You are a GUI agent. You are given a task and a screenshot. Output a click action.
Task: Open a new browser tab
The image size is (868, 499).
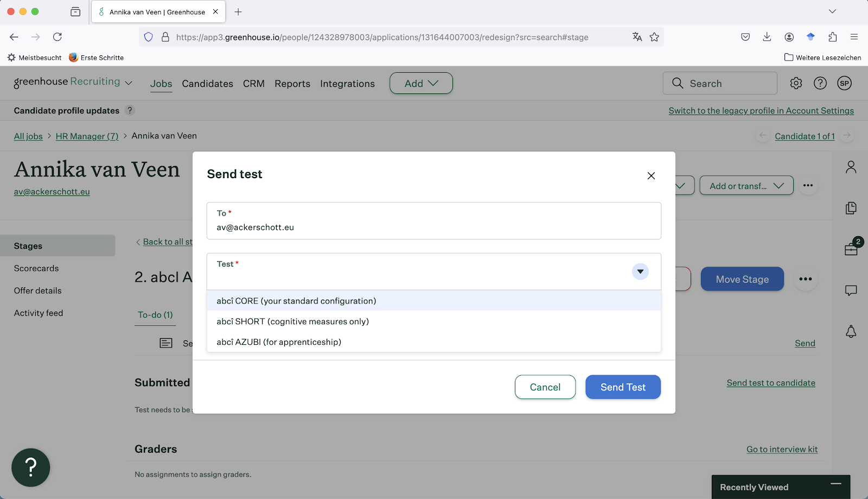click(238, 12)
